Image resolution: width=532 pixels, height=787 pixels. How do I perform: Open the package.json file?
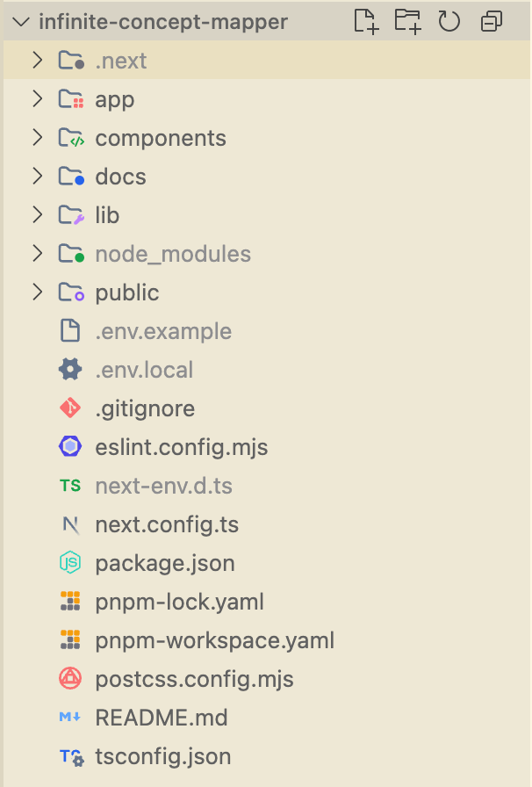(164, 563)
